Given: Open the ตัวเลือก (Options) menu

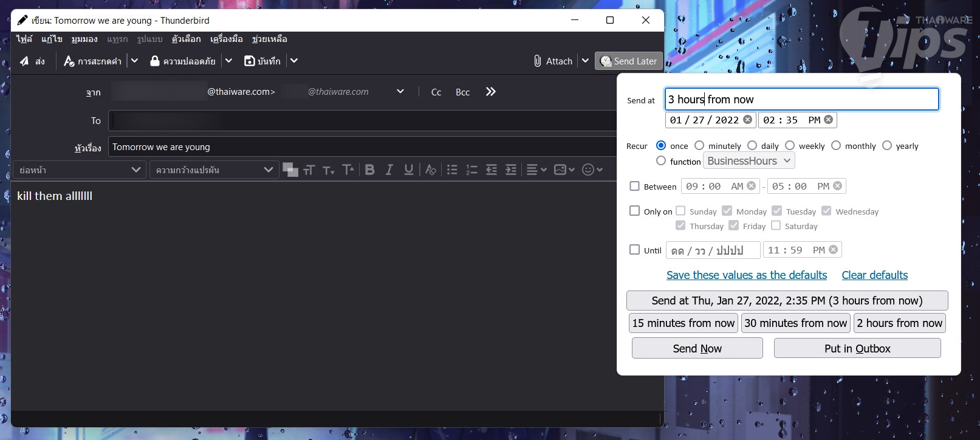Looking at the screenshot, I should 186,39.
